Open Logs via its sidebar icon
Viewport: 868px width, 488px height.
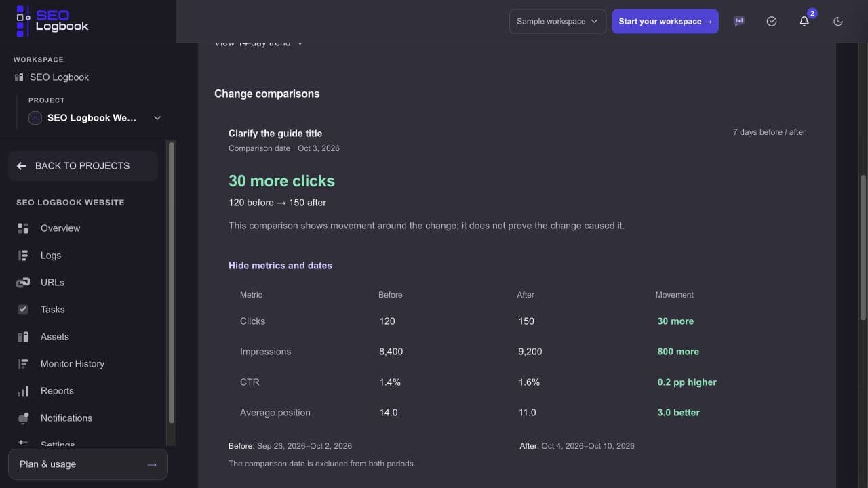tap(23, 256)
